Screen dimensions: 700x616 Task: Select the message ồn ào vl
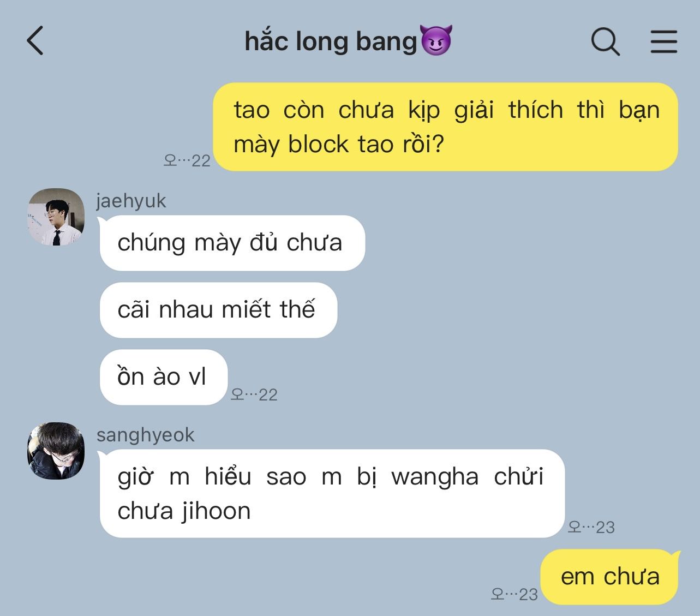163,377
